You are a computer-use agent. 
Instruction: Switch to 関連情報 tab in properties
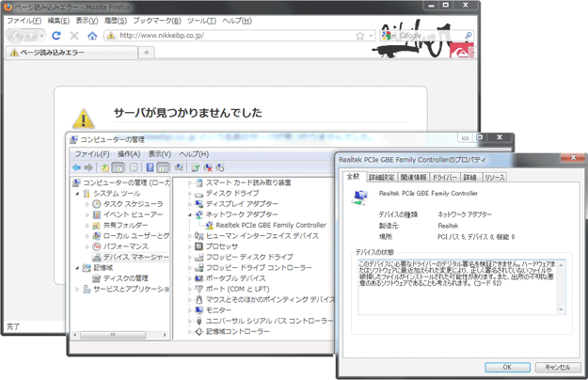pyautogui.click(x=413, y=177)
